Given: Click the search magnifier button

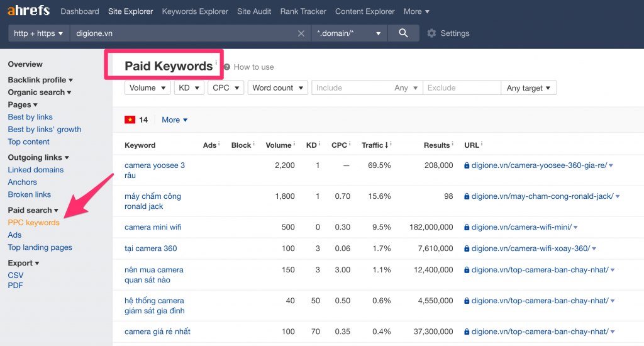Looking at the screenshot, I should pyautogui.click(x=403, y=33).
